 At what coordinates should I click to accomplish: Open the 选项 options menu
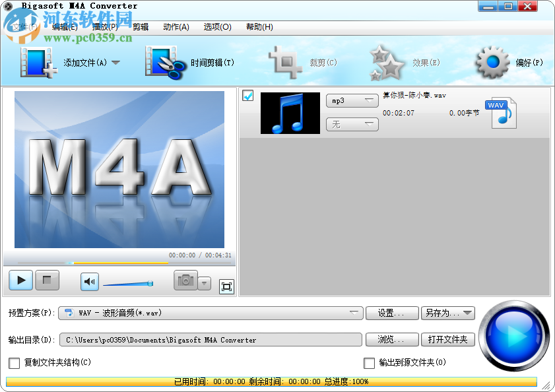(x=217, y=27)
